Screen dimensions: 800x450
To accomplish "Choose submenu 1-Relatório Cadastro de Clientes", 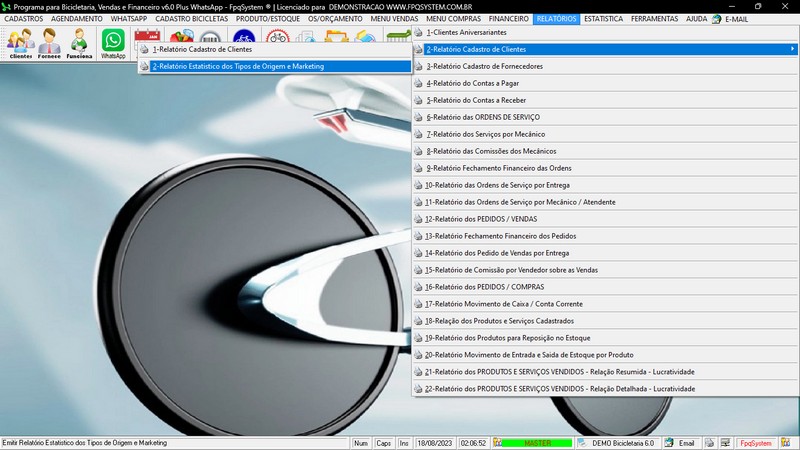I will point(202,49).
